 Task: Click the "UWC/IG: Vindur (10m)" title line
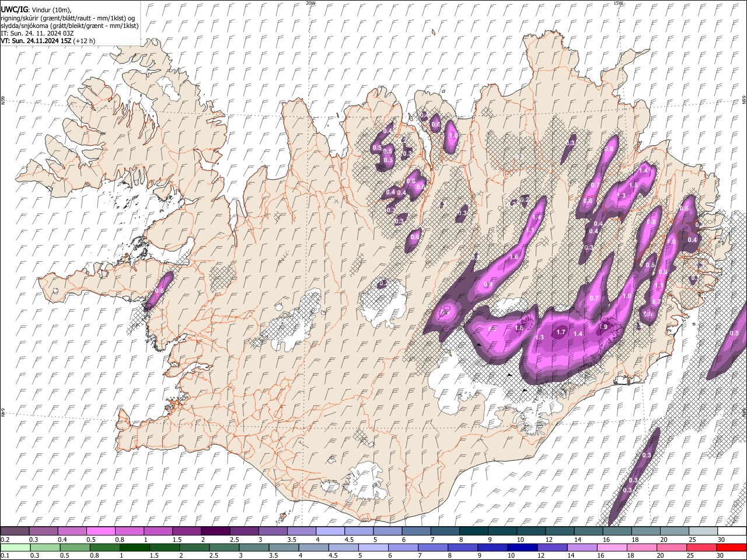(x=36, y=10)
